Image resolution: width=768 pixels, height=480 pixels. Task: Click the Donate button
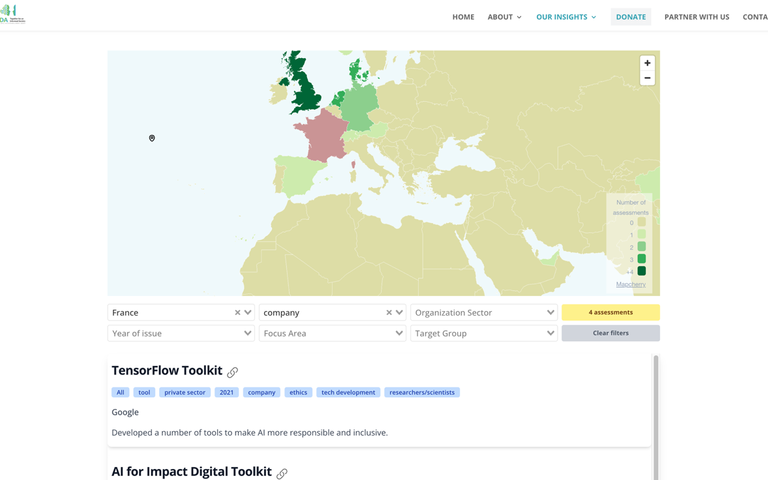coord(631,17)
